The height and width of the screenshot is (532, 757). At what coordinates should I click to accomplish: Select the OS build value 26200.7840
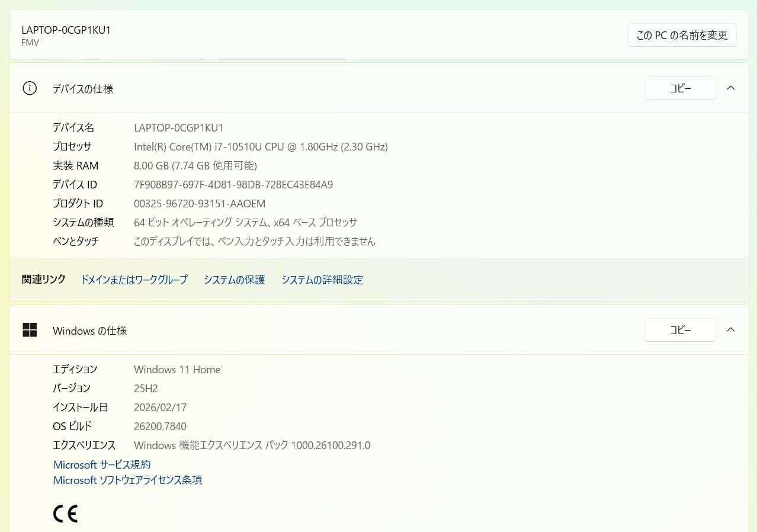pos(160,427)
